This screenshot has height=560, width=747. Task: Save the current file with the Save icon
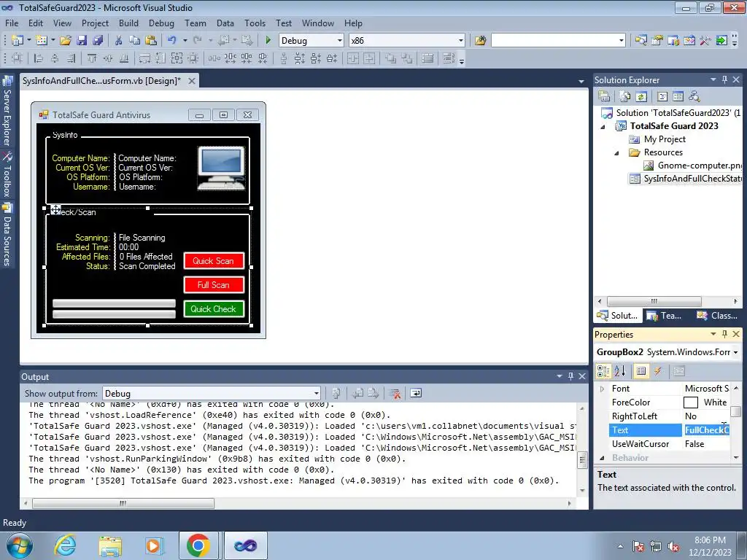pos(82,41)
